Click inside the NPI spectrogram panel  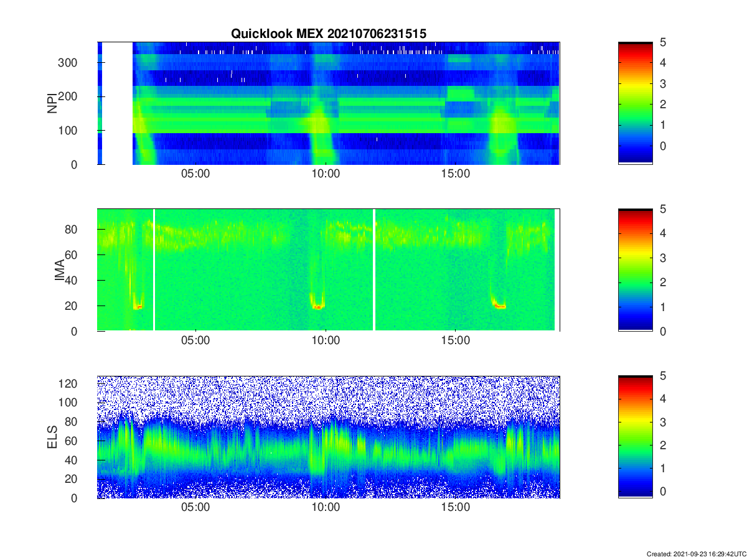[x=329, y=103]
